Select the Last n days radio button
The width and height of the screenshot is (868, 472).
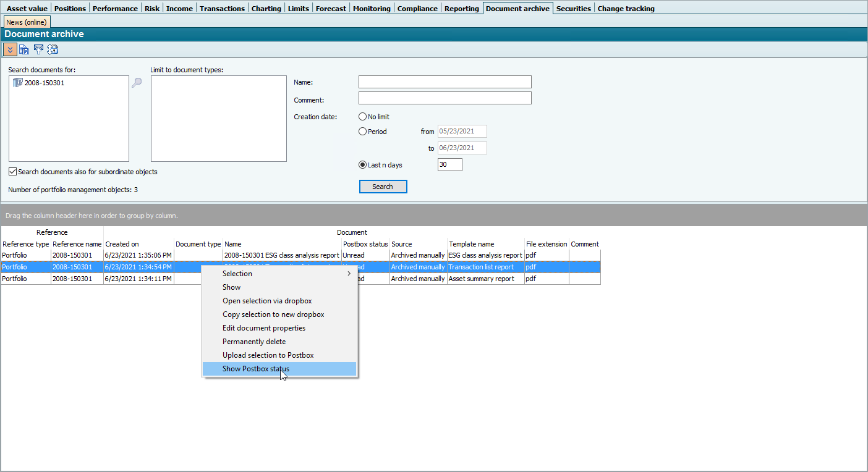point(363,165)
